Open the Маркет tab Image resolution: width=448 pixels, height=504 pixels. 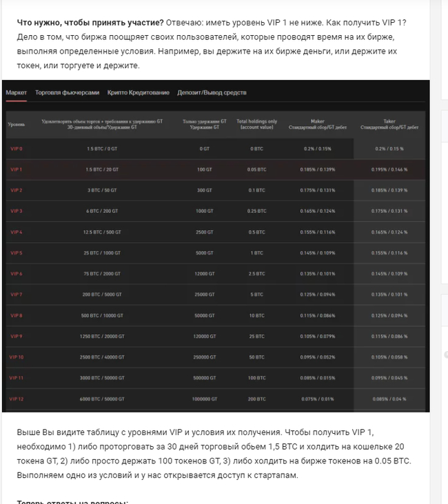tap(15, 92)
